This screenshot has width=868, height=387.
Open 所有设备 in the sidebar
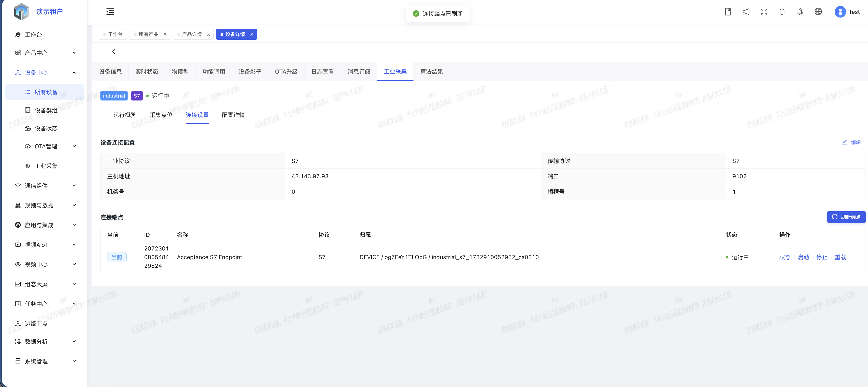[44, 92]
